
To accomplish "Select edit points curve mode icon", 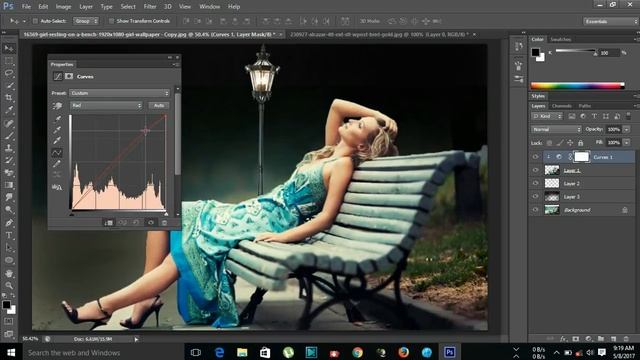I will click(x=57, y=153).
